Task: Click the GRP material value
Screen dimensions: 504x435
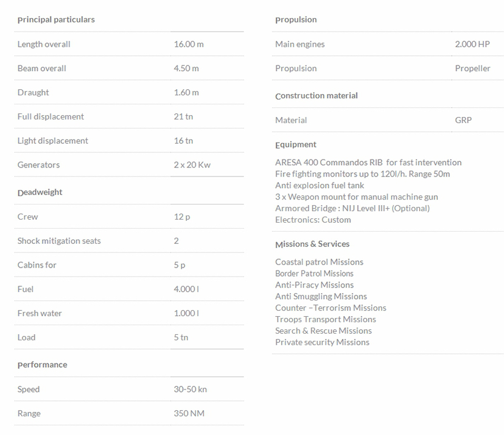Action: pos(463,120)
